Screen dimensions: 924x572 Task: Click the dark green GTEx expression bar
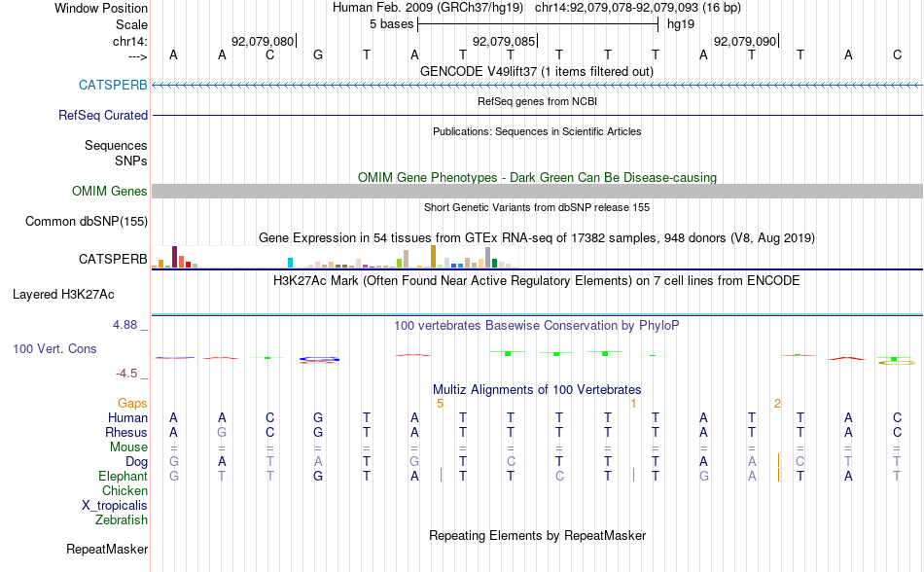pos(494,264)
